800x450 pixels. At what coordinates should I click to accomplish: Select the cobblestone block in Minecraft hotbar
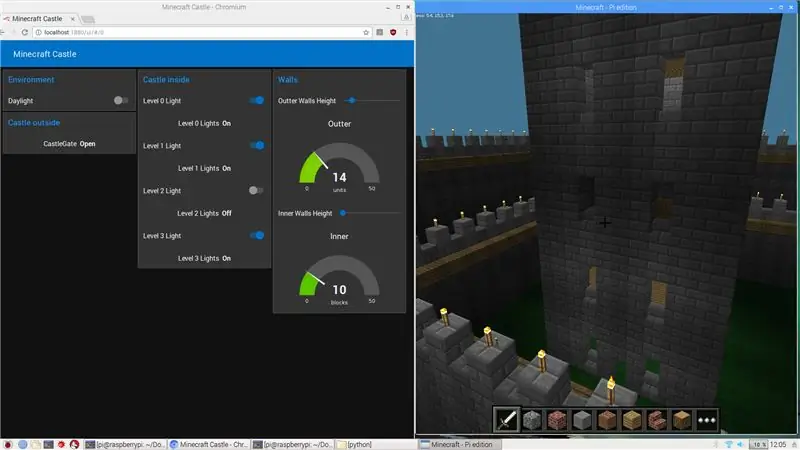pyautogui.click(x=532, y=420)
